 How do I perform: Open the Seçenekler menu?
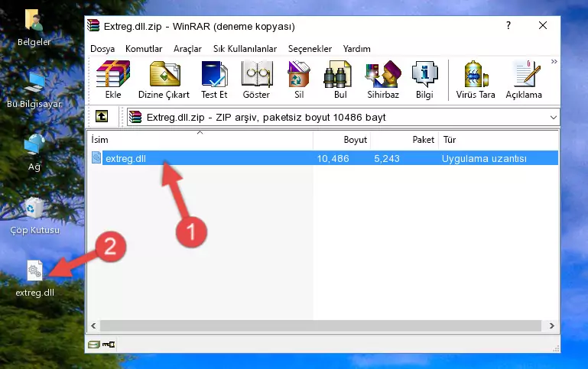[x=310, y=49]
